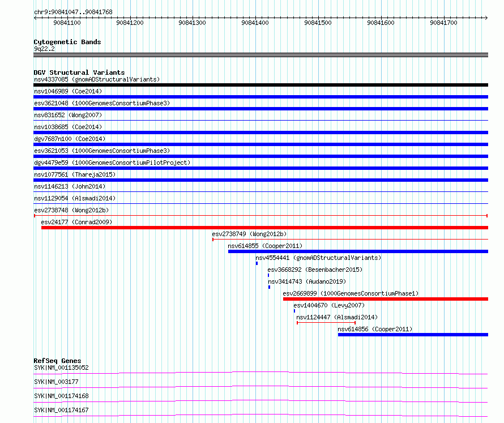
Task: Click ruler position 90841100
Action: pyautogui.click(x=67, y=23)
